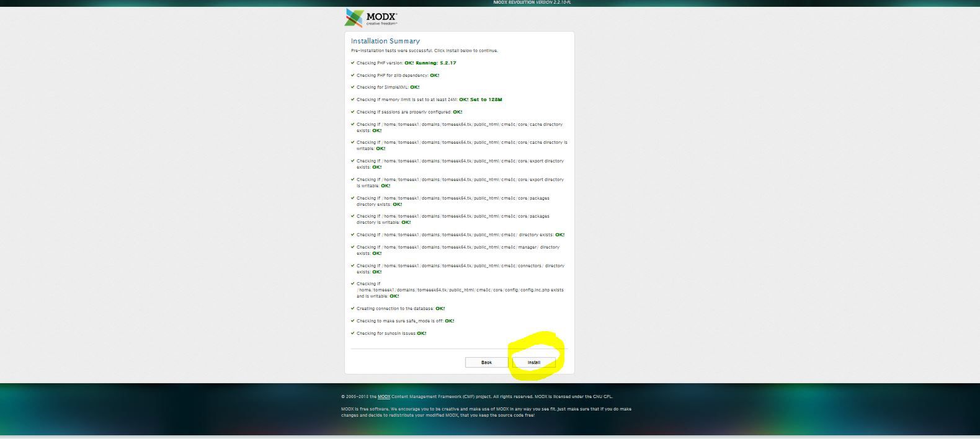Click the 'MODX is free software' footer paragraph
The image size is (980, 439).
[486, 412]
